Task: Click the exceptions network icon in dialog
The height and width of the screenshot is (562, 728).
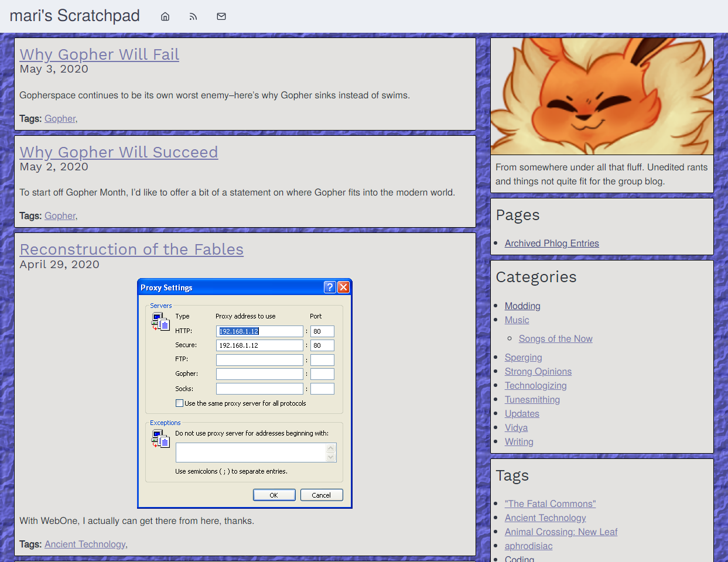Action: tap(160, 438)
